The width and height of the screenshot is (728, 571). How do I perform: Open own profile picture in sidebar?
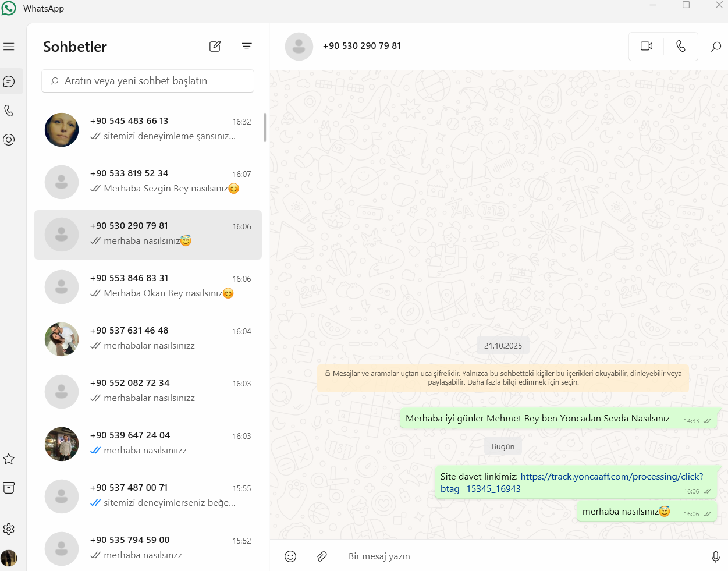[x=9, y=558]
